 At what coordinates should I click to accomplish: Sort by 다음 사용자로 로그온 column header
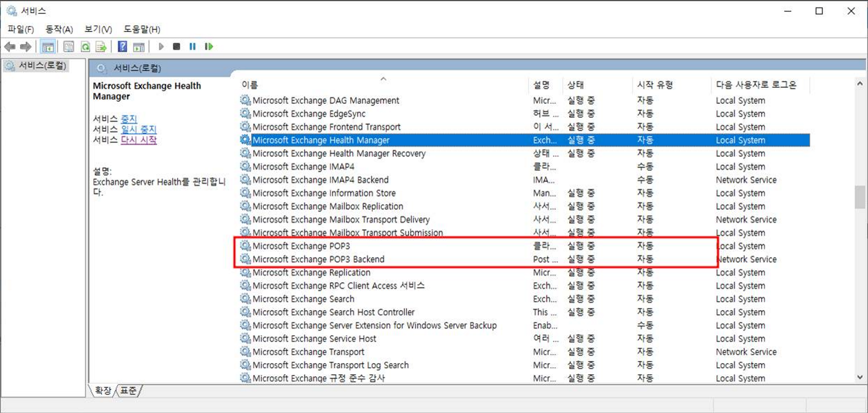761,85
